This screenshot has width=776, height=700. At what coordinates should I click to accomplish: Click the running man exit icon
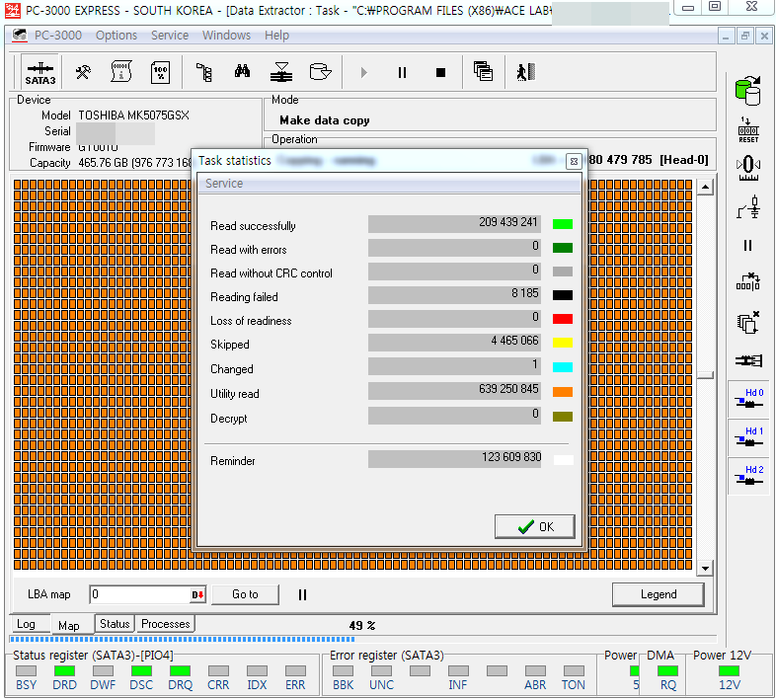tap(525, 72)
